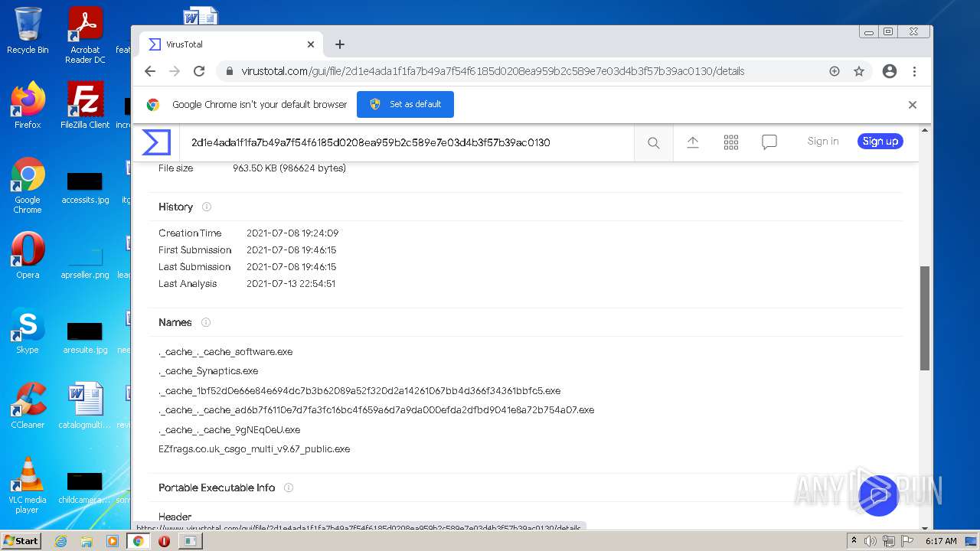This screenshot has height=551, width=980.
Task: Click the upload file icon
Action: click(693, 142)
